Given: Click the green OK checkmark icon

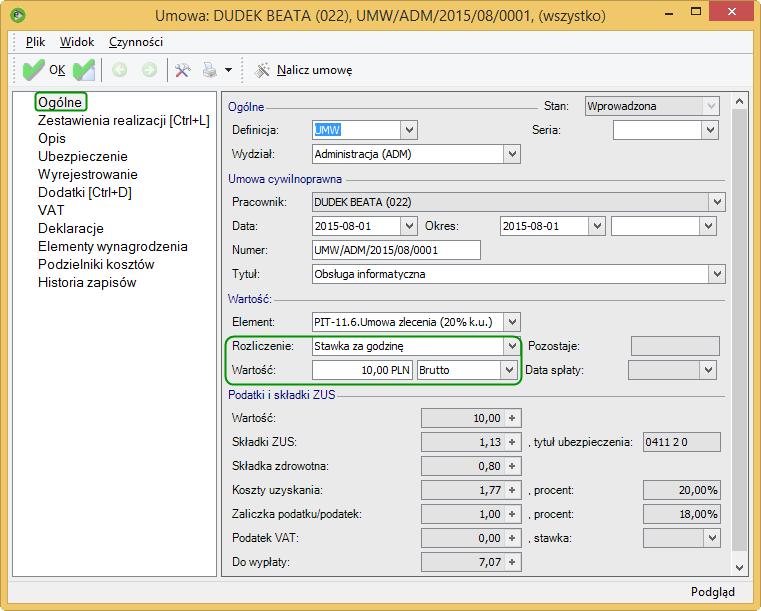Looking at the screenshot, I should [33, 70].
